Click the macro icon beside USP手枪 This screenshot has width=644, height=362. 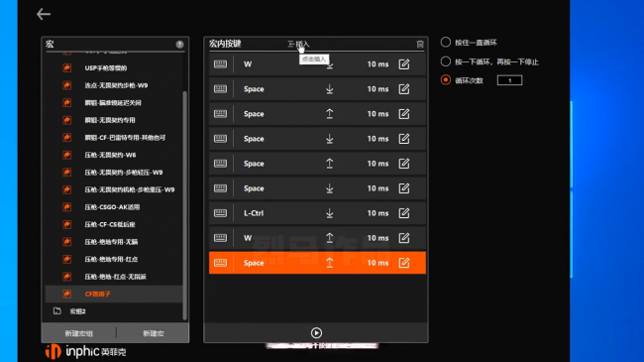click(67, 67)
